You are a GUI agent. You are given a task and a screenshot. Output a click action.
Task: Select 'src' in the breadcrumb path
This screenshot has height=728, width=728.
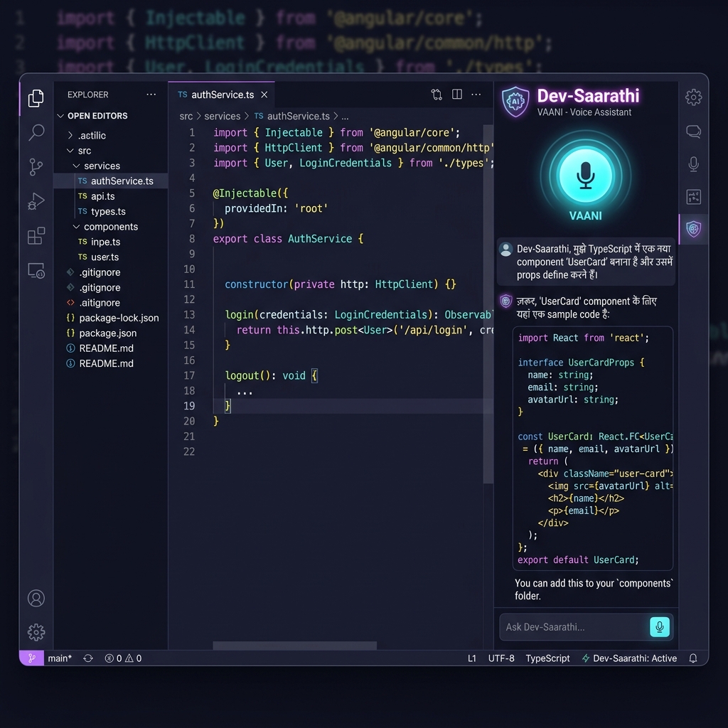coord(186,116)
